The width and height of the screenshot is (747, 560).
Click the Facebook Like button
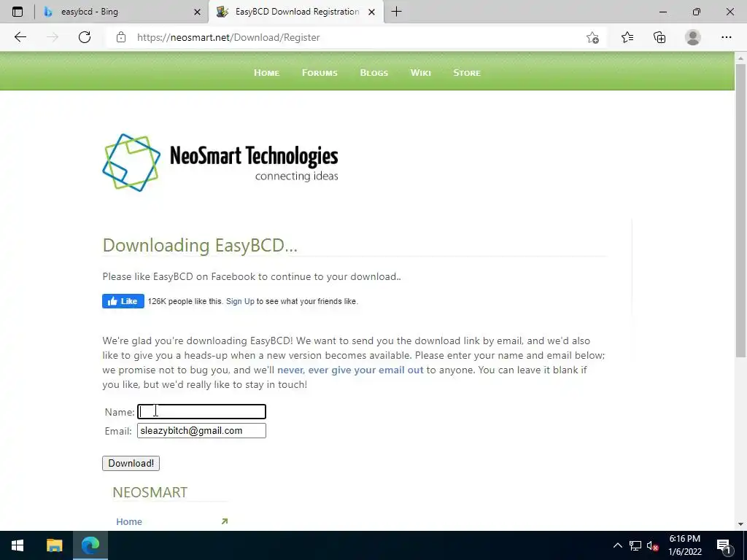point(123,301)
